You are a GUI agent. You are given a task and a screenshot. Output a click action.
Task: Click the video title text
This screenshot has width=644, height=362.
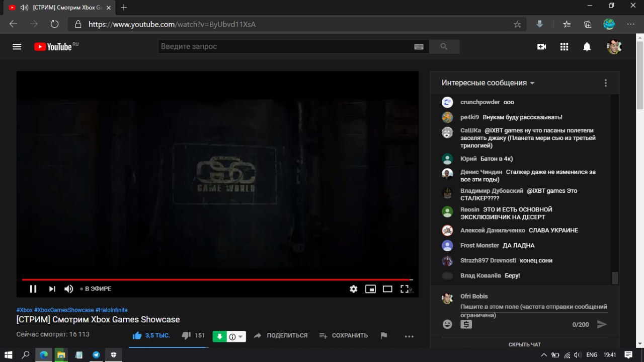pyautogui.click(x=98, y=320)
